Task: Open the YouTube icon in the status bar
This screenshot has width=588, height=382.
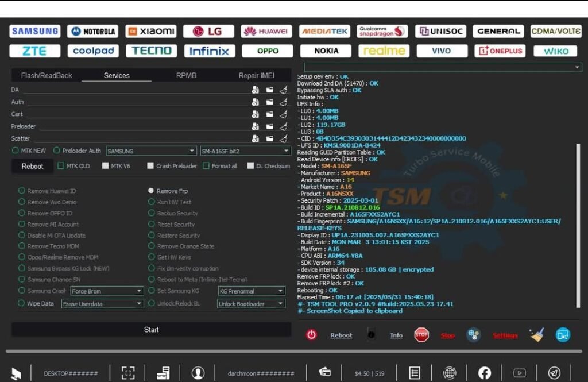Action: pos(519,373)
